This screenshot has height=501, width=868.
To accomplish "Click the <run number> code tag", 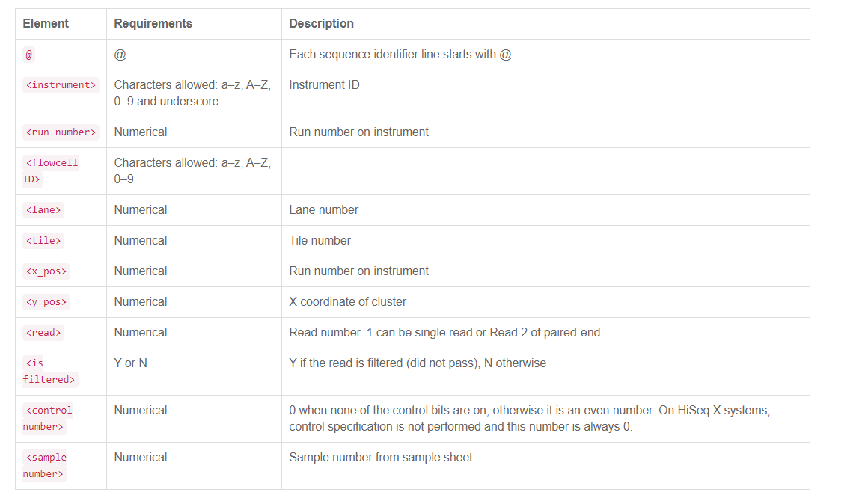I will [x=61, y=132].
